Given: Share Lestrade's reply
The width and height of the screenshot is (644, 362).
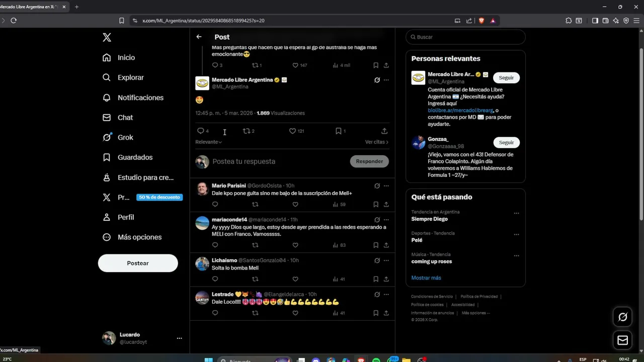Looking at the screenshot, I should (x=386, y=313).
